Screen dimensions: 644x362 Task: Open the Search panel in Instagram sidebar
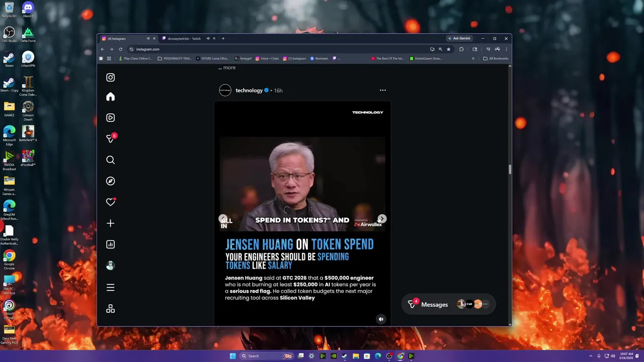click(x=110, y=160)
